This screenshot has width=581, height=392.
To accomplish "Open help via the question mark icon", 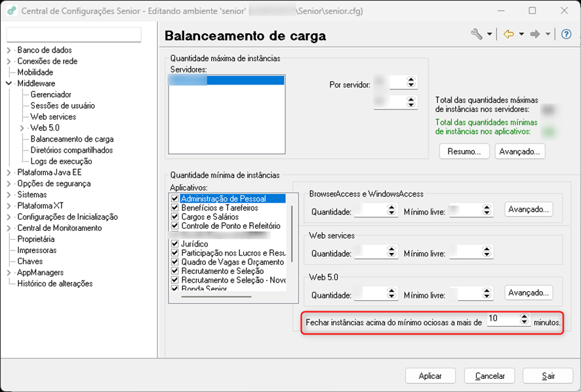I will pos(566,35).
